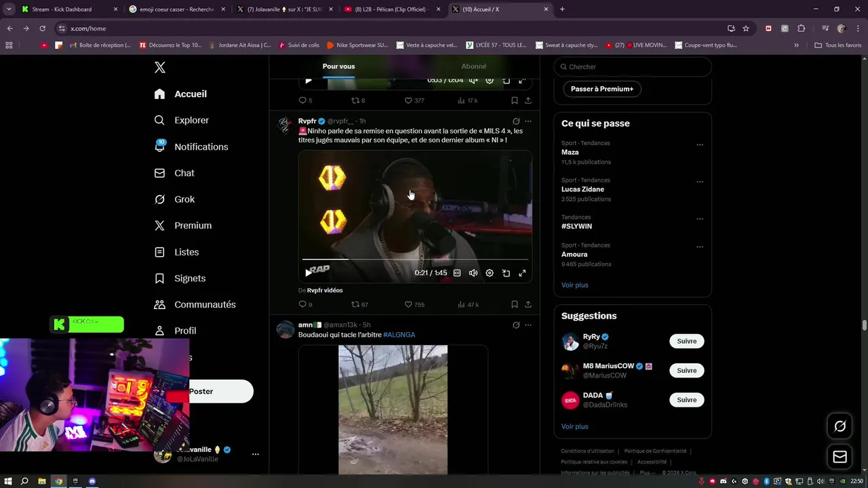
Task: Open the Windows Start menu
Action: click(8, 481)
